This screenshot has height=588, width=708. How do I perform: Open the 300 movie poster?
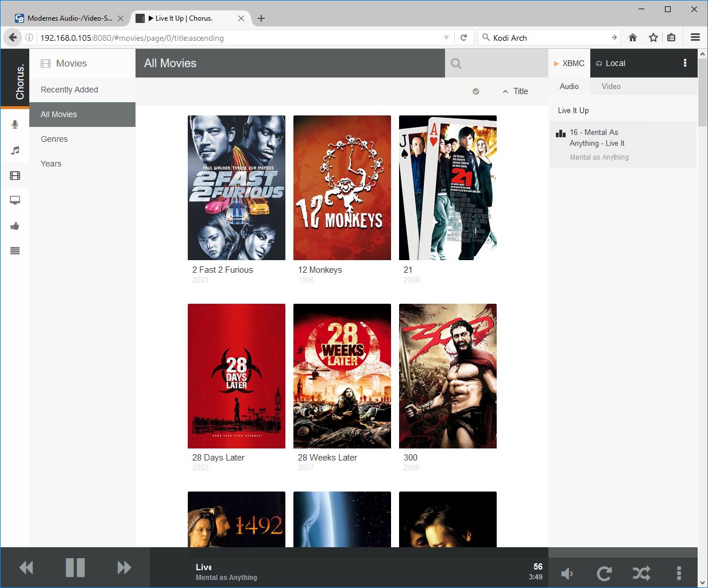[x=448, y=376]
